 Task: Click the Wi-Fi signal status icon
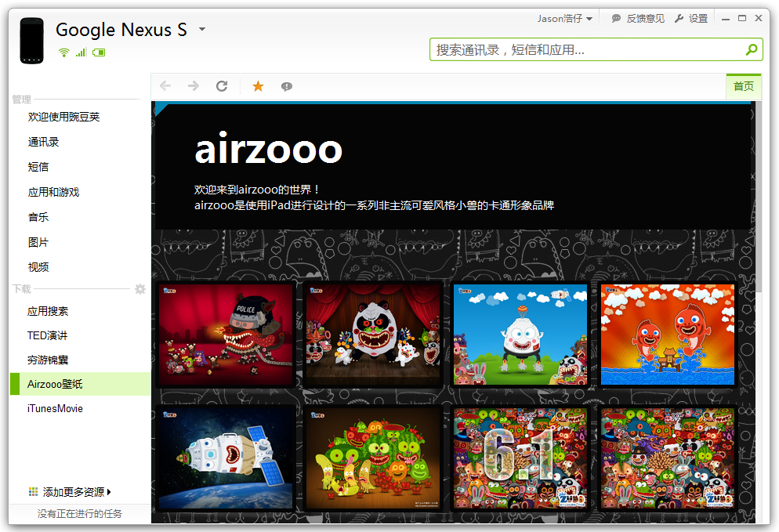point(63,52)
